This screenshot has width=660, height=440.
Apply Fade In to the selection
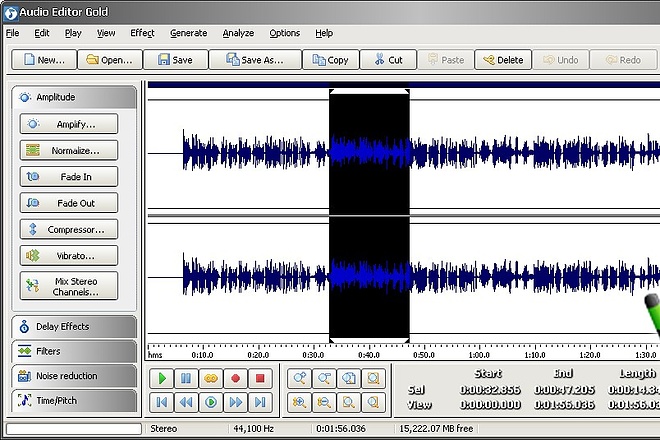pyautogui.click(x=69, y=176)
